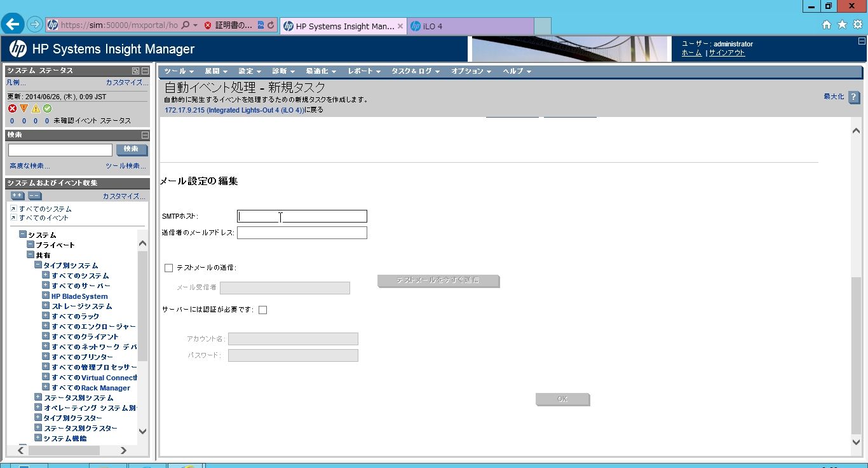Click the major orange triangle status icon
The image size is (868, 468).
tap(24, 109)
